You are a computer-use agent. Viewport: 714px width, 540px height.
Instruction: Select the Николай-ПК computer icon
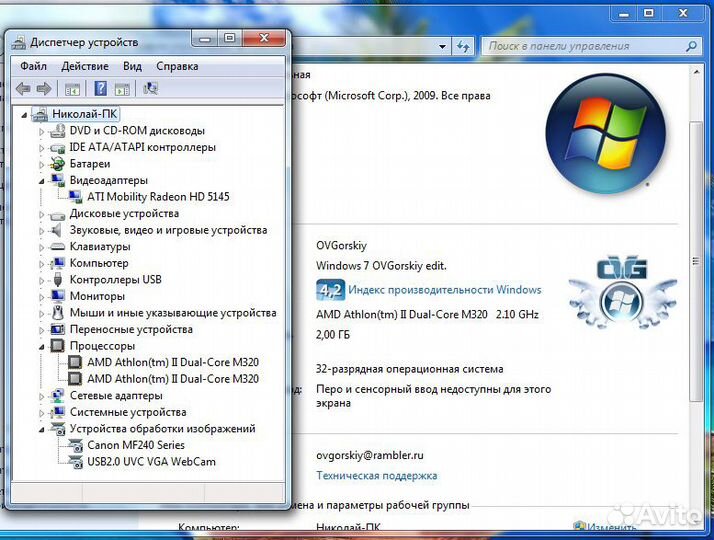coord(40,114)
